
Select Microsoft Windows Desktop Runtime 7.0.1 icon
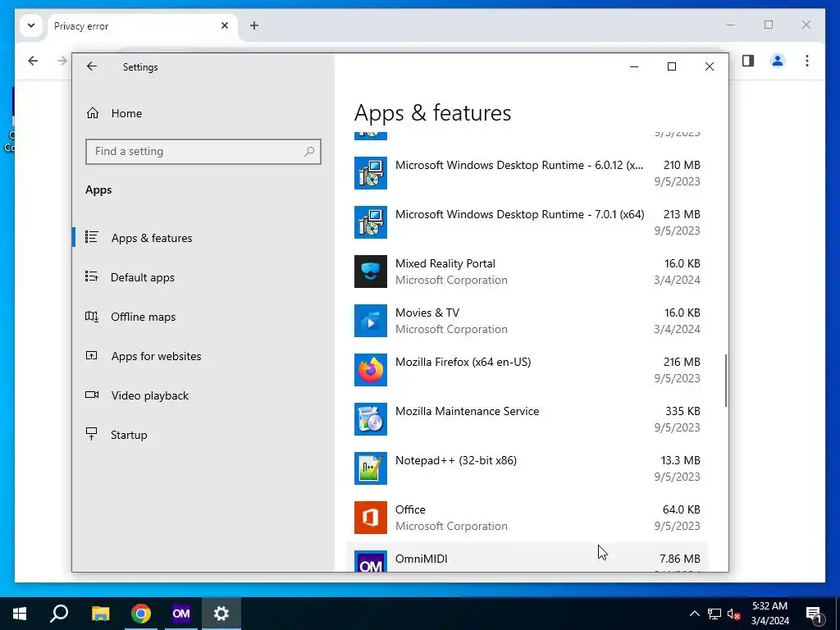point(371,222)
